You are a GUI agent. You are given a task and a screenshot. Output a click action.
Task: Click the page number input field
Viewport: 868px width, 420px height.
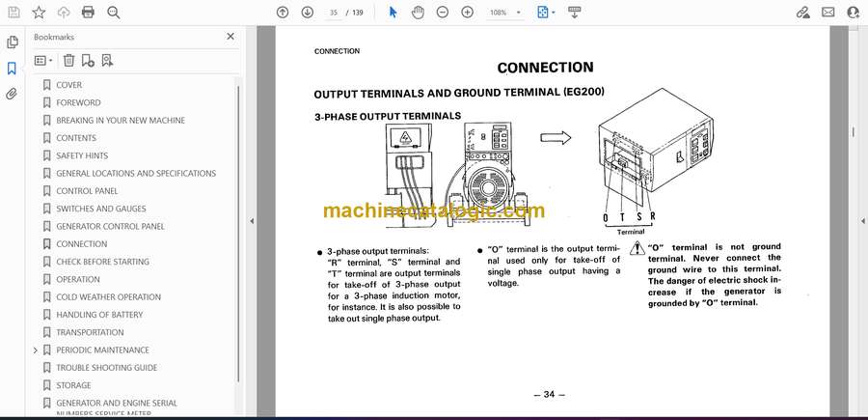point(334,13)
